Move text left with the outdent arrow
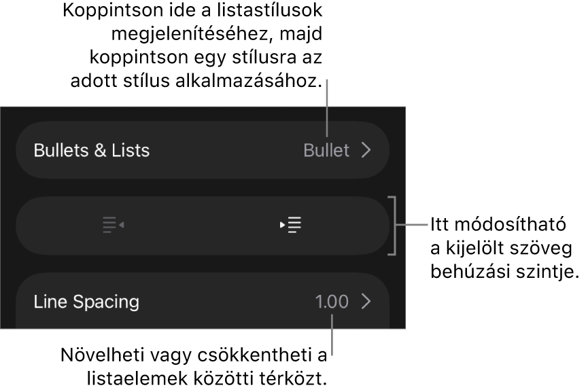 point(121,225)
